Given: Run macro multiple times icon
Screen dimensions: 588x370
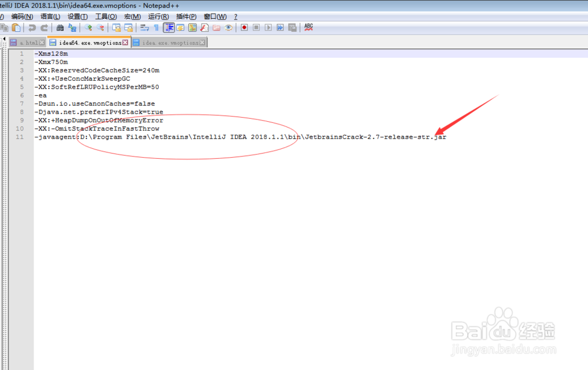Looking at the screenshot, I should [x=280, y=28].
